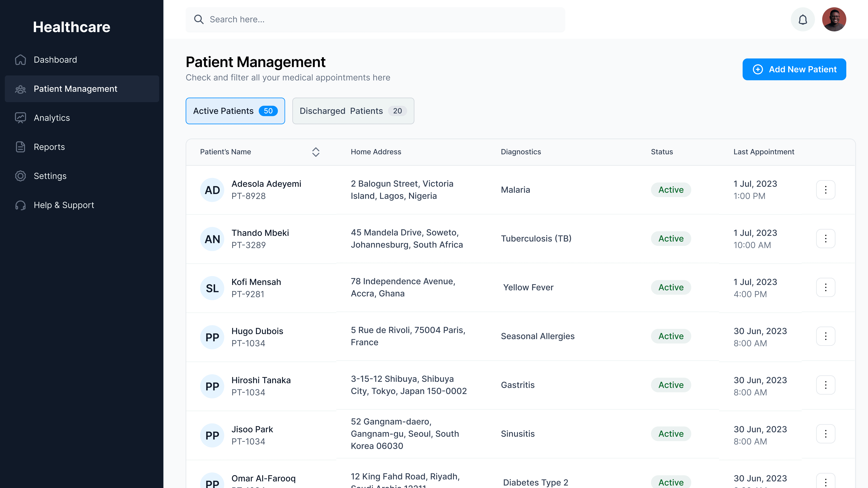Click the AN avatar for Thando Mbeki
This screenshot has height=488, width=868.
coord(212,239)
